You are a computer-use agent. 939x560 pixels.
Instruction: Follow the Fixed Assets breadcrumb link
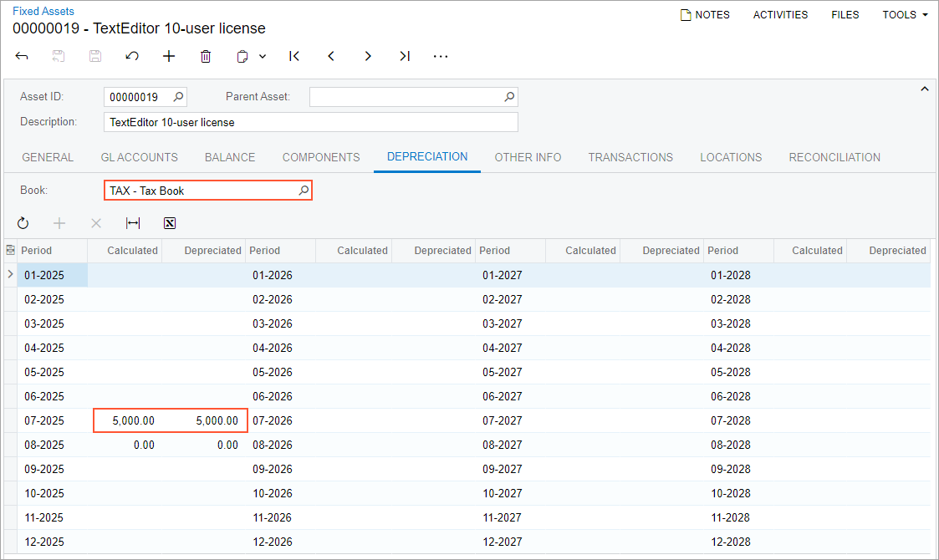43,12
